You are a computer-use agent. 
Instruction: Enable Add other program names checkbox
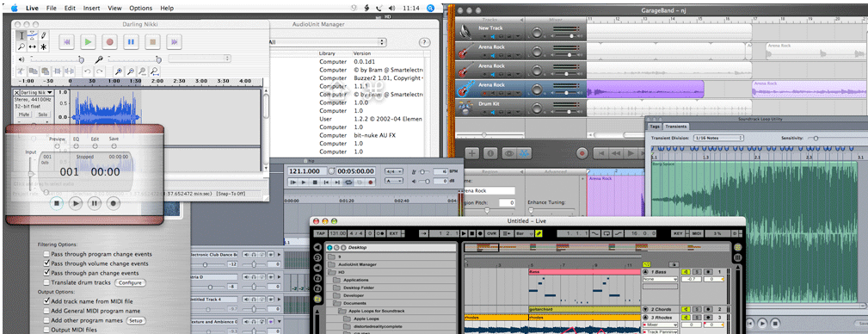(46, 320)
